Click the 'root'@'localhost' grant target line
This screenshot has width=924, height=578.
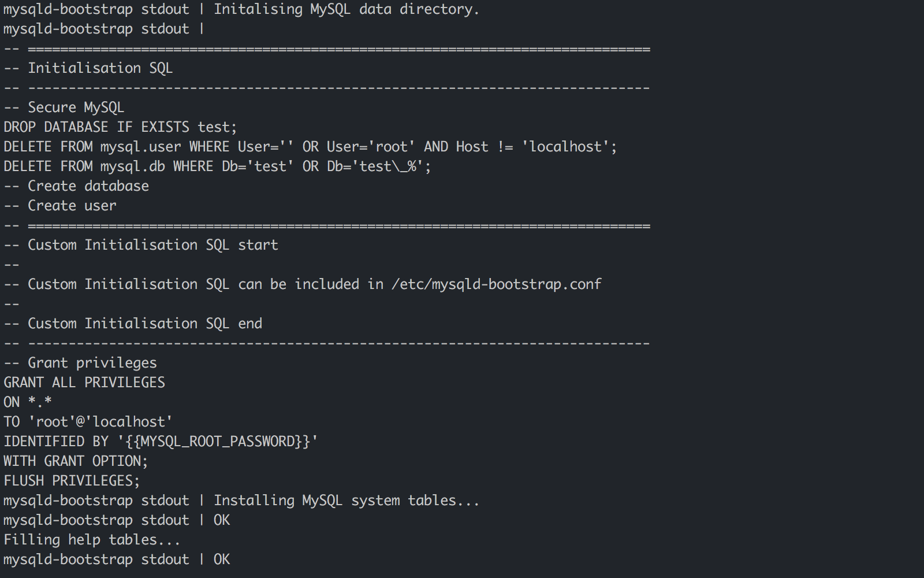[x=100, y=422]
